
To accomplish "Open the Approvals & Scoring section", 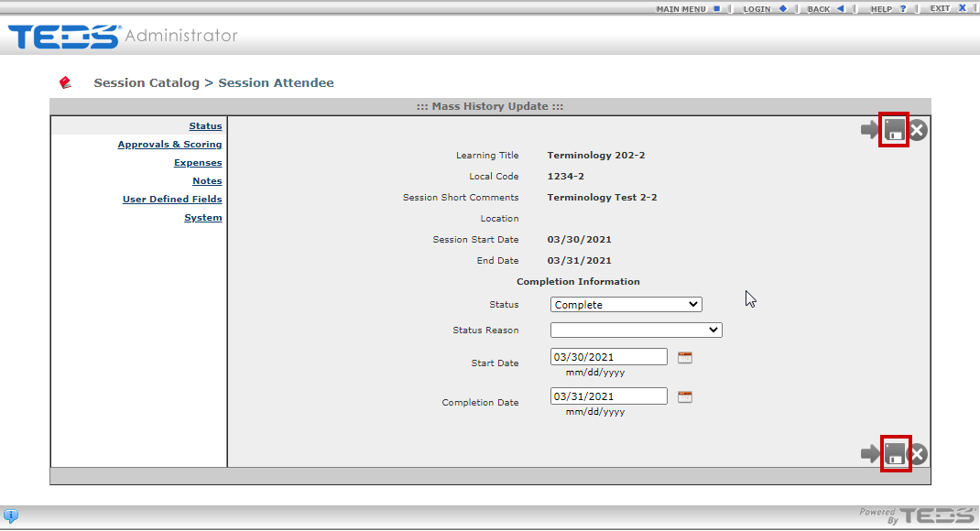I will (x=169, y=145).
